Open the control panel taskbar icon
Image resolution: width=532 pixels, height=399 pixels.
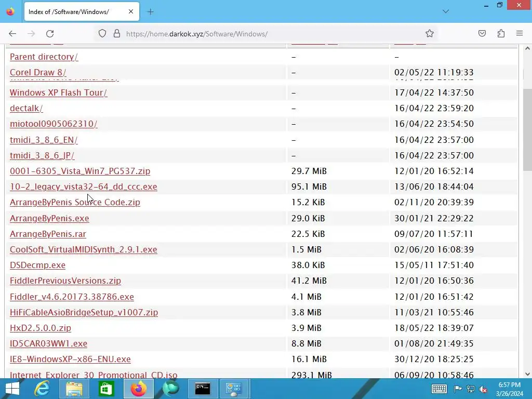click(234, 389)
